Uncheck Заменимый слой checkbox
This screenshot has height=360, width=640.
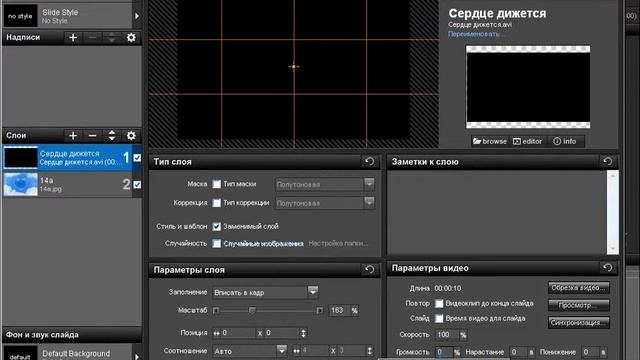coord(217,227)
